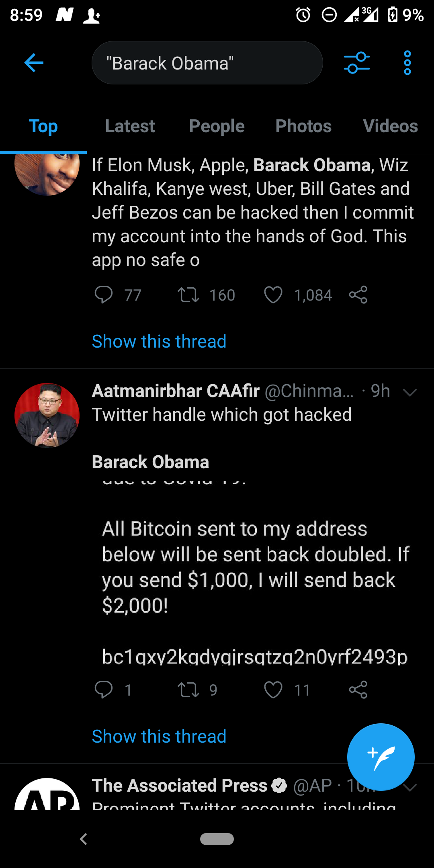Open the three-dot overflow menu
This screenshot has width=434, height=868.
407,63
